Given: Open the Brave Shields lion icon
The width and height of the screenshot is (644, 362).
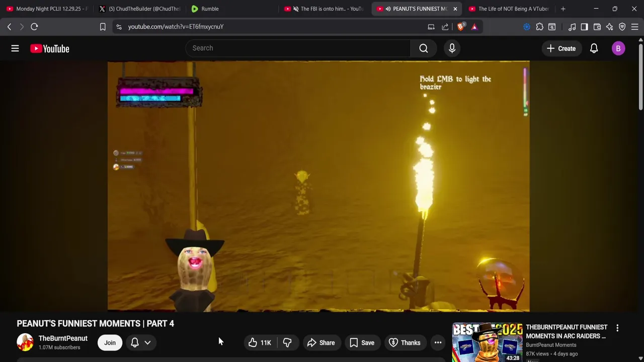Looking at the screenshot, I should 461,27.
